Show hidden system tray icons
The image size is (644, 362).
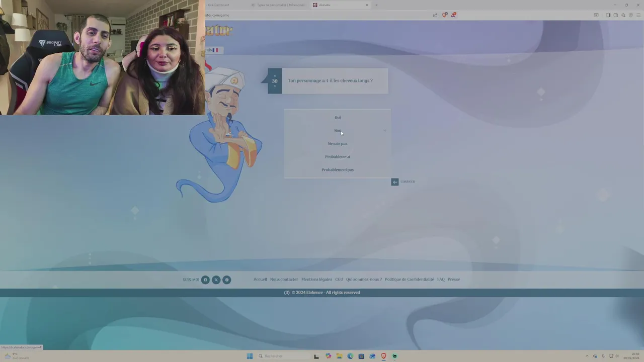[x=587, y=356]
